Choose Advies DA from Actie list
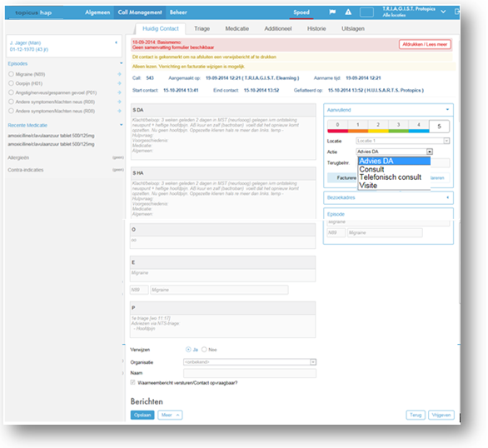 (395, 161)
